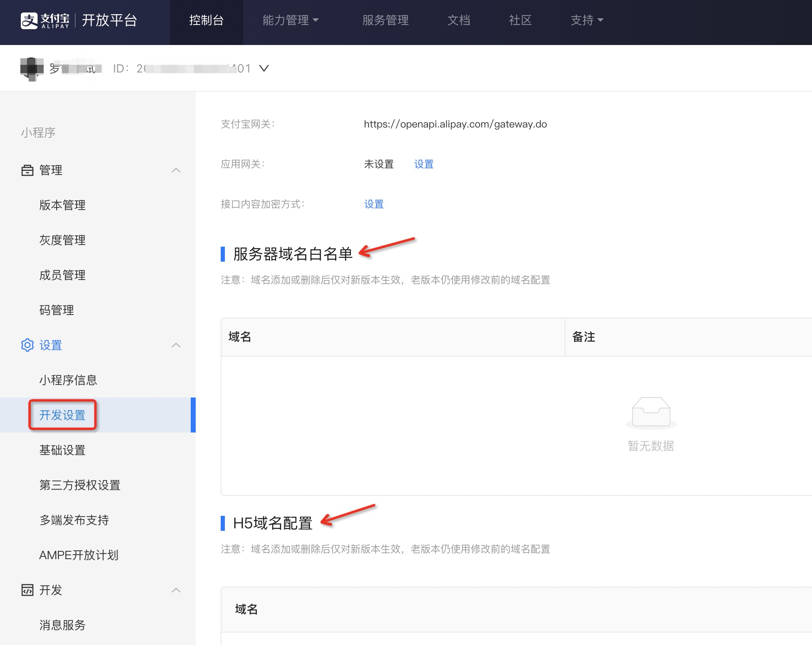The image size is (812, 645).
Task: Click the Alipay logo icon
Action: click(29, 20)
